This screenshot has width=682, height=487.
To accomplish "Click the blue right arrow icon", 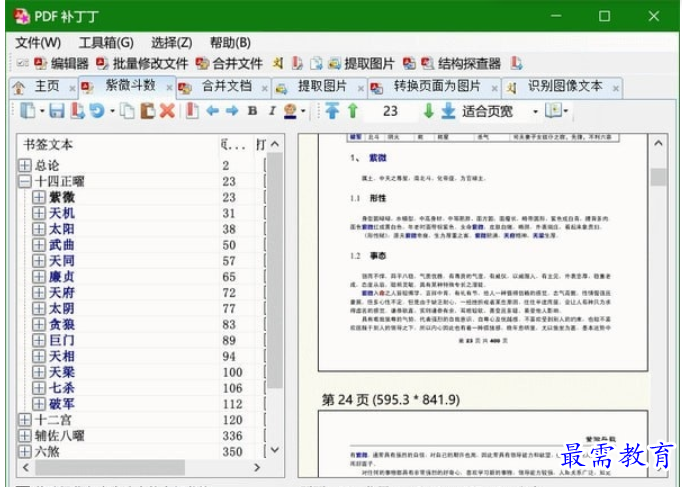I will 232,111.
